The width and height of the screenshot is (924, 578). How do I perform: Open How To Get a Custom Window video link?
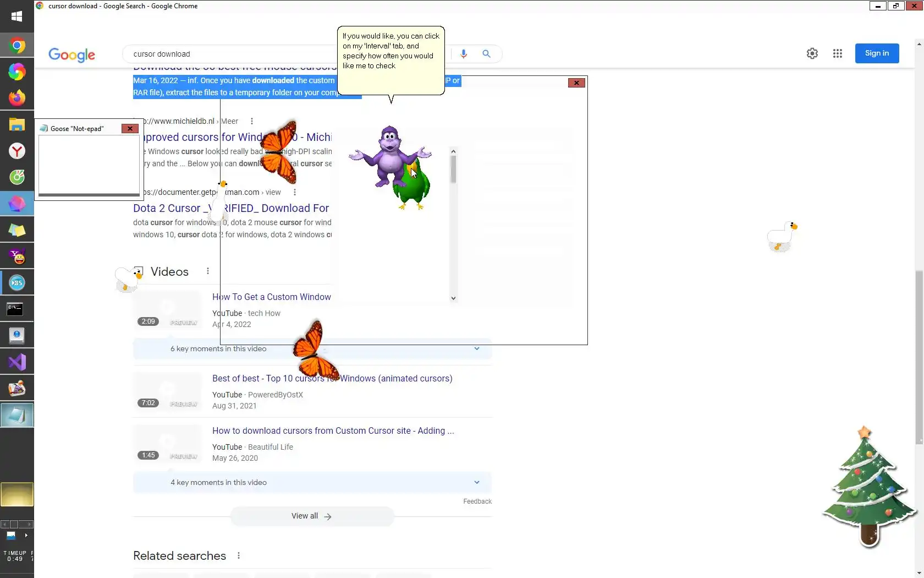pyautogui.click(x=272, y=297)
